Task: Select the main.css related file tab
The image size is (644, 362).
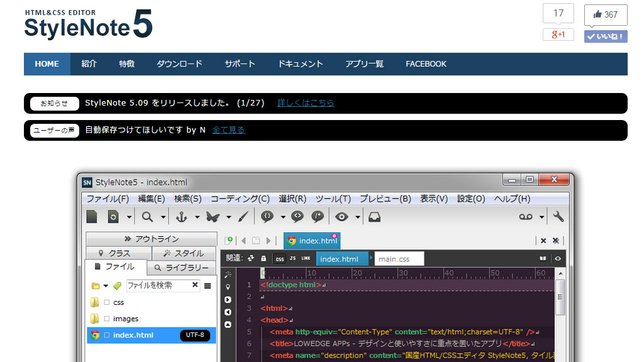Action: (399, 259)
